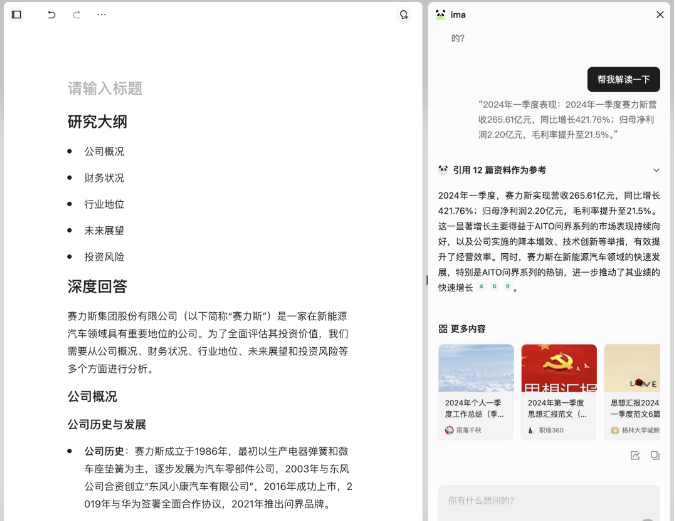The height and width of the screenshot is (521, 675).
Task: Click the panel divider handle between editor and chat
Action: pos(427,280)
